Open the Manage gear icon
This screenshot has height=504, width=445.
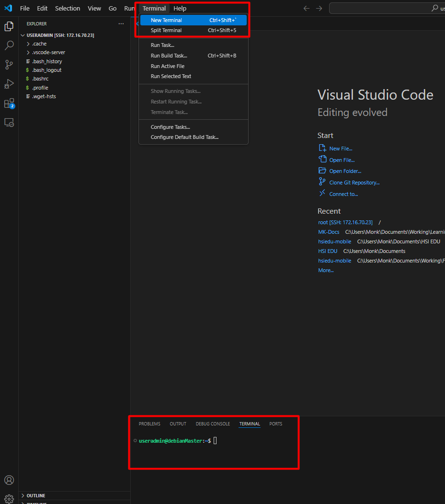[x=9, y=499]
